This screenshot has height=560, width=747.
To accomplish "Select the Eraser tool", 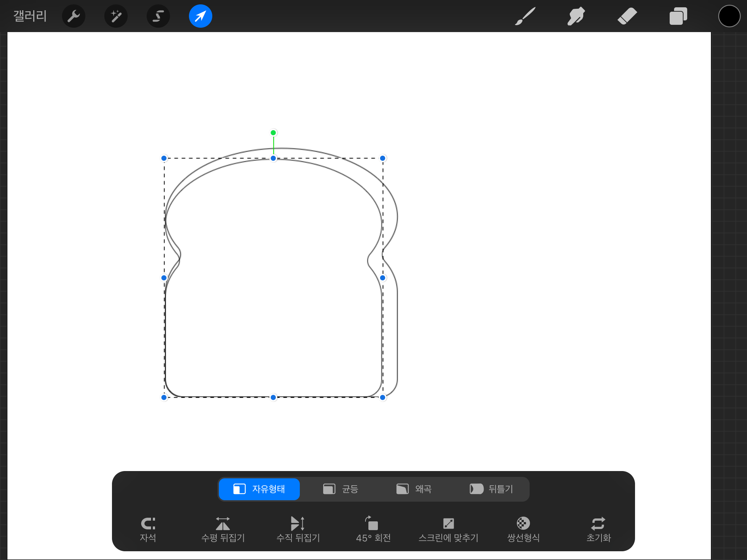I will point(627,16).
